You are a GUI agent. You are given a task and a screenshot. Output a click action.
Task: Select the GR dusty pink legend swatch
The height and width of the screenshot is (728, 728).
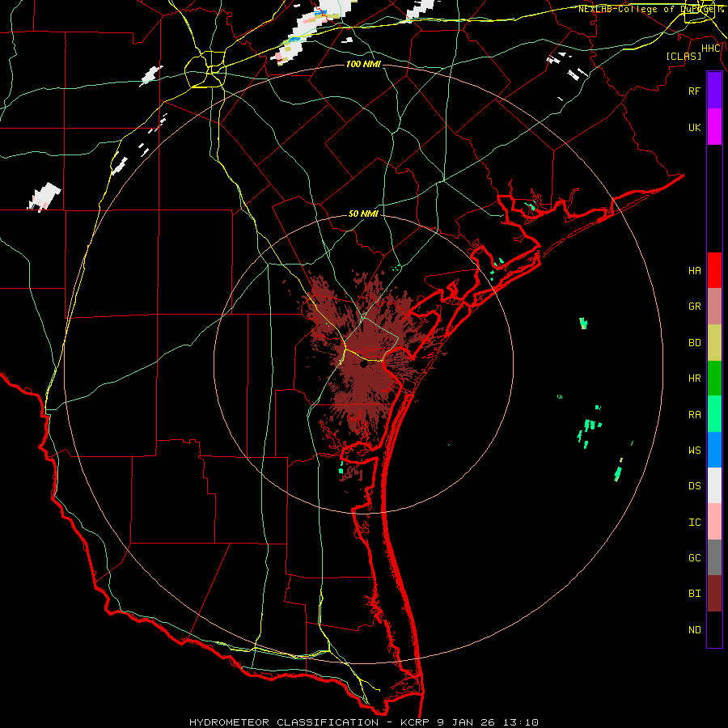(714, 306)
